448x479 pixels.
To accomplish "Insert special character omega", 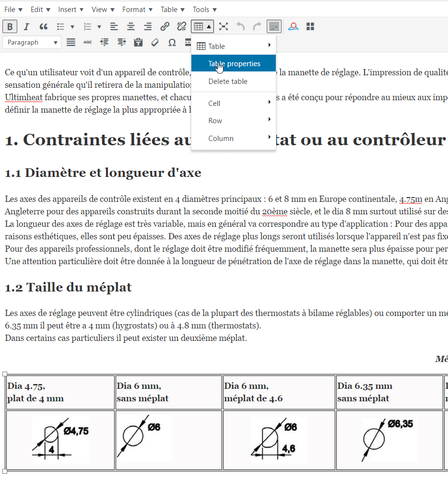I will (172, 42).
